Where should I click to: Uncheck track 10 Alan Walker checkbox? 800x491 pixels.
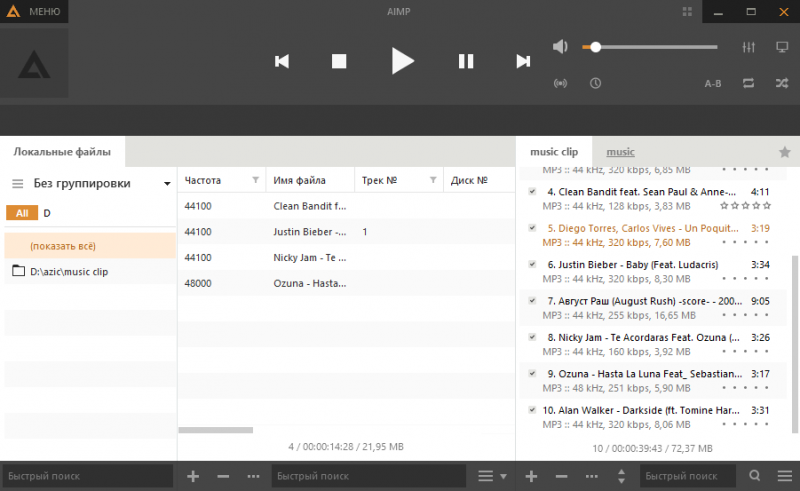(x=532, y=410)
